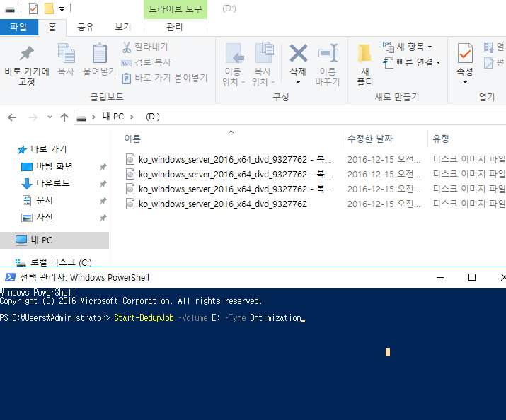Click Rename (이름 바꾸기) icon

coord(328,53)
